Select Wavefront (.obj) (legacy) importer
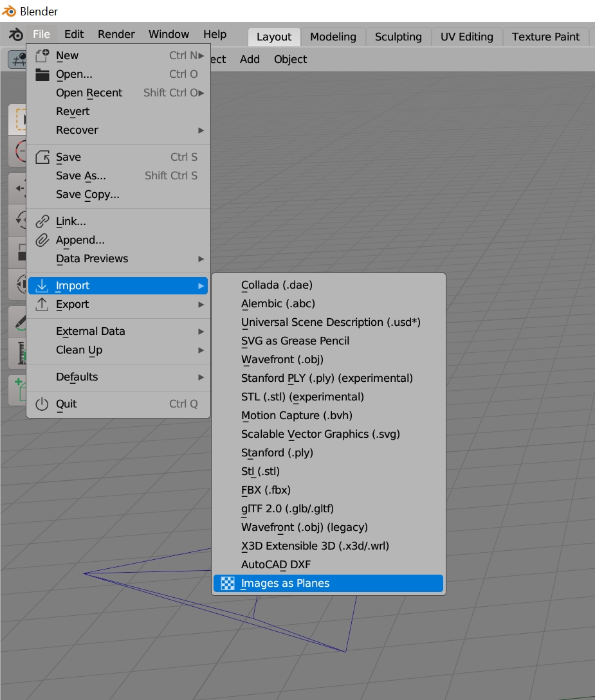This screenshot has height=700, width=595. coord(328,527)
